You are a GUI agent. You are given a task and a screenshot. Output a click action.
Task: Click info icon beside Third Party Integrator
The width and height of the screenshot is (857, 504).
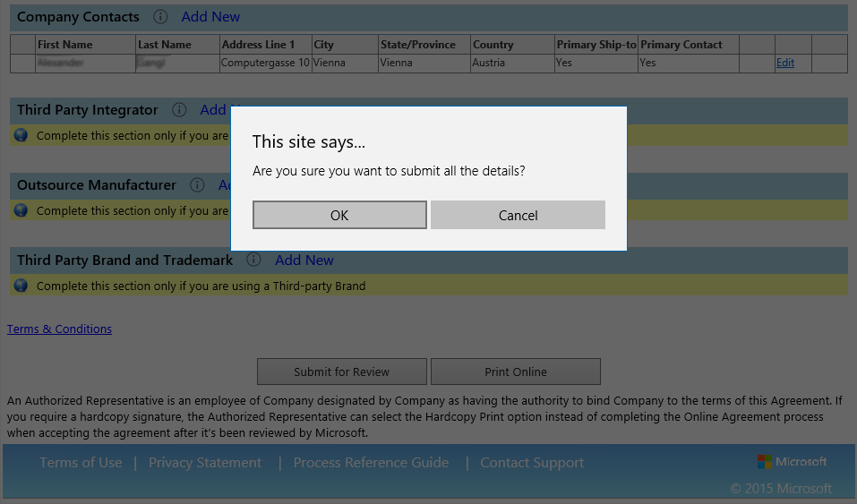pyautogui.click(x=179, y=110)
